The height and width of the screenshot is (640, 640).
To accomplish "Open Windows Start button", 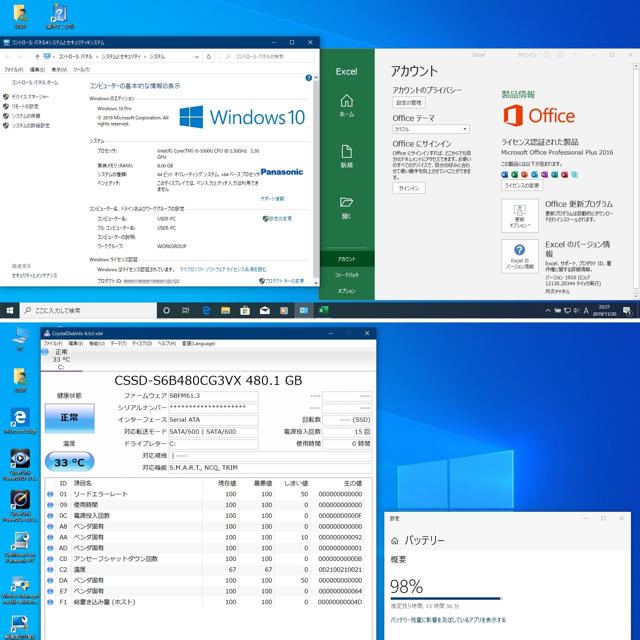I will pos(9,311).
